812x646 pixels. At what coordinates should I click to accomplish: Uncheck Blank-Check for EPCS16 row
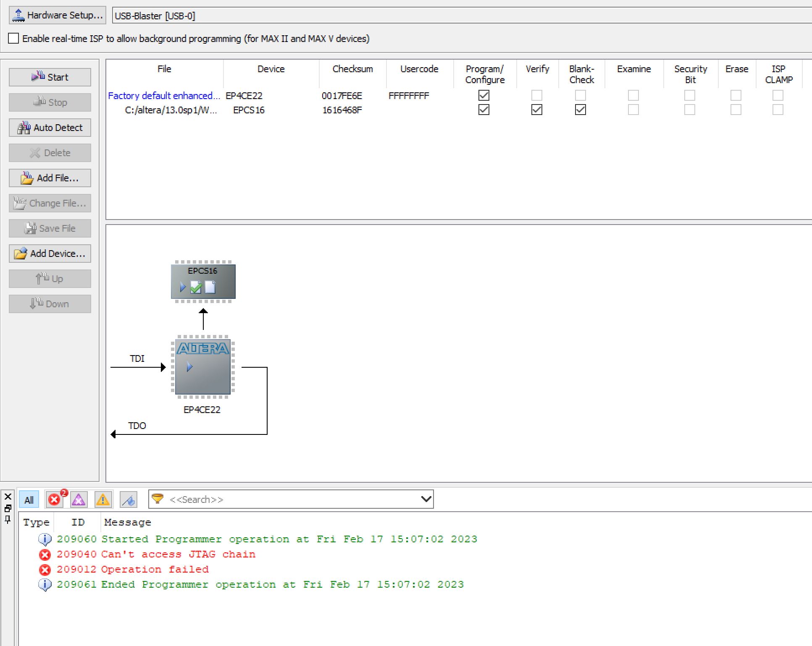tap(581, 110)
